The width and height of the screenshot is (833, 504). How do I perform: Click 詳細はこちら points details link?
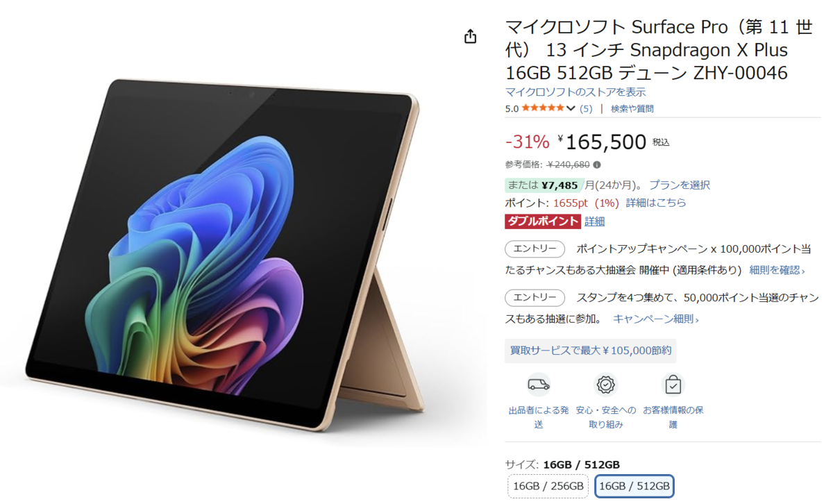[656, 203]
